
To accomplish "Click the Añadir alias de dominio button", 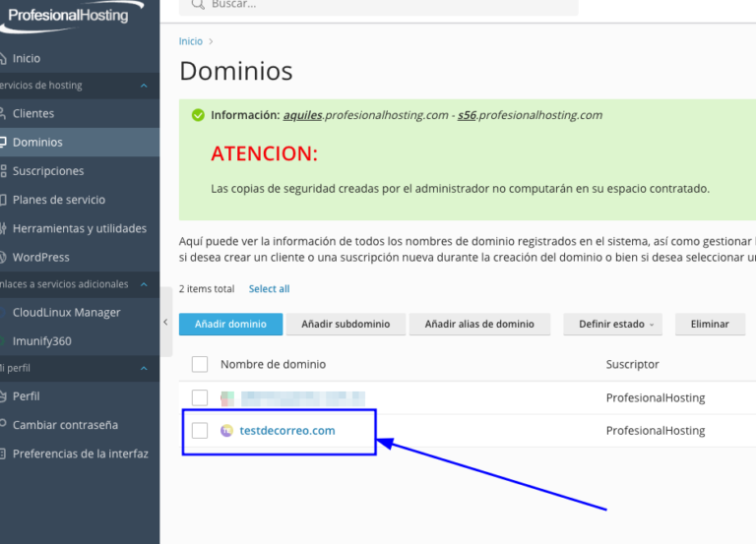I will (x=479, y=325).
